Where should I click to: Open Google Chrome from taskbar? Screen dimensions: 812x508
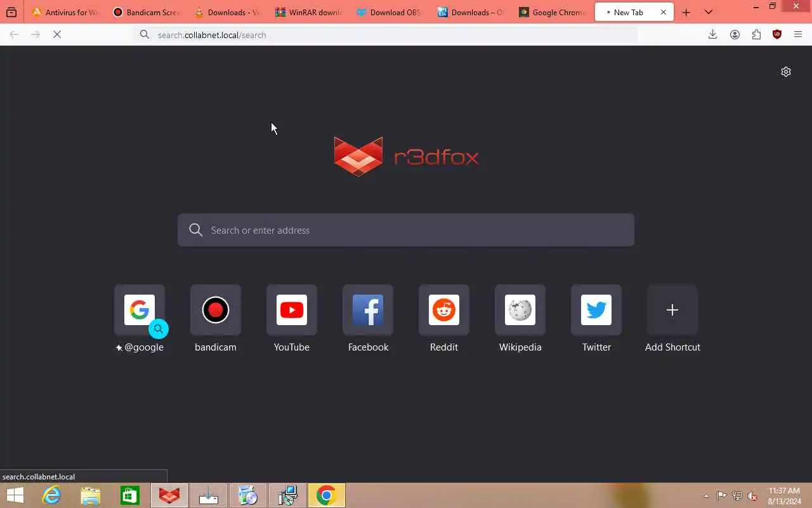(x=327, y=495)
